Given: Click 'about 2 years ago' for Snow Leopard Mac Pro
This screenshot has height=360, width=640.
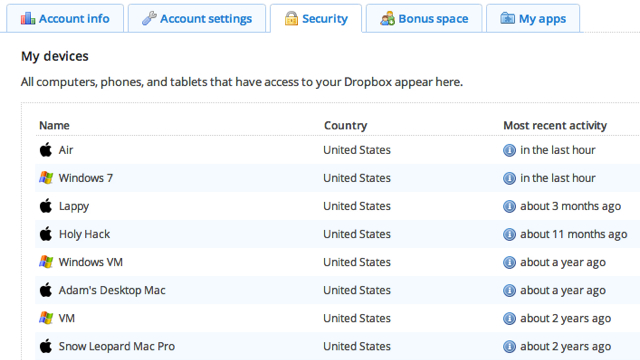Looking at the screenshot, I should pos(565,347).
